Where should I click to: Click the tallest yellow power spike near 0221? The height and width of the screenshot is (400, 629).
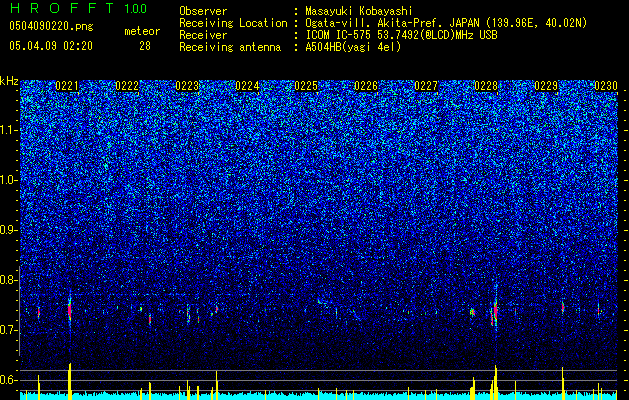coord(70,381)
